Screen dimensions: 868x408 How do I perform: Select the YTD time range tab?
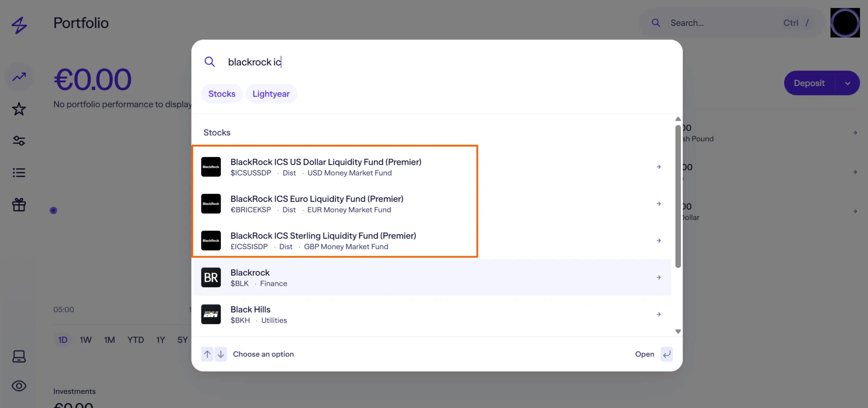[135, 340]
